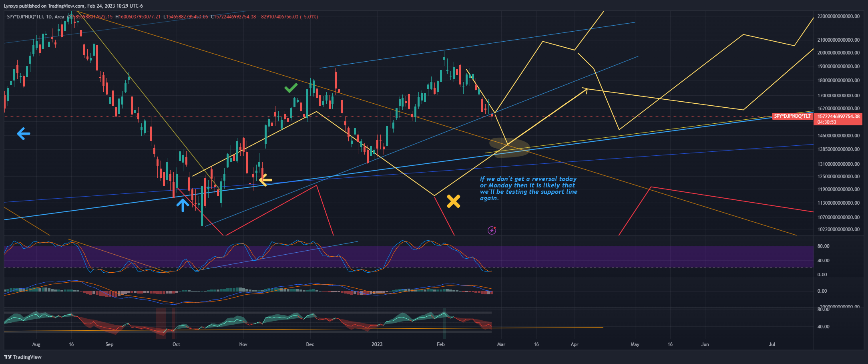Click price axis label 23000000000000.00
This screenshot has height=364, width=868.
click(838, 16)
